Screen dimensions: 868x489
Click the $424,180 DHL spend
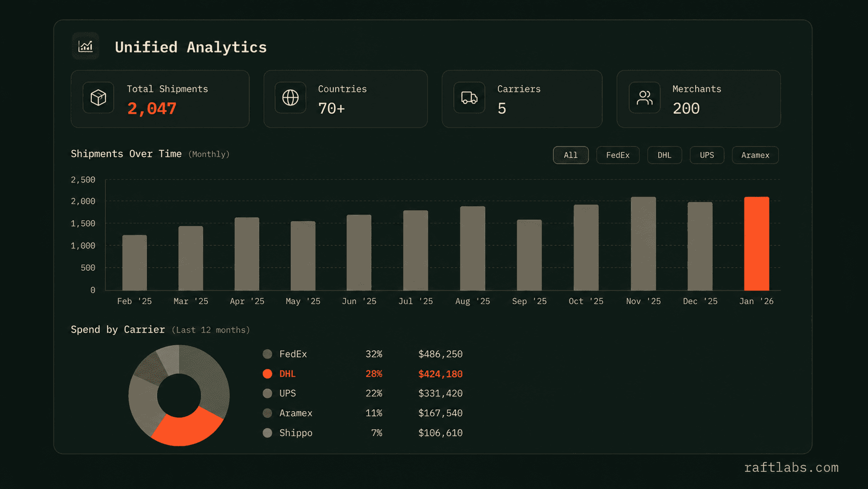[x=440, y=374]
